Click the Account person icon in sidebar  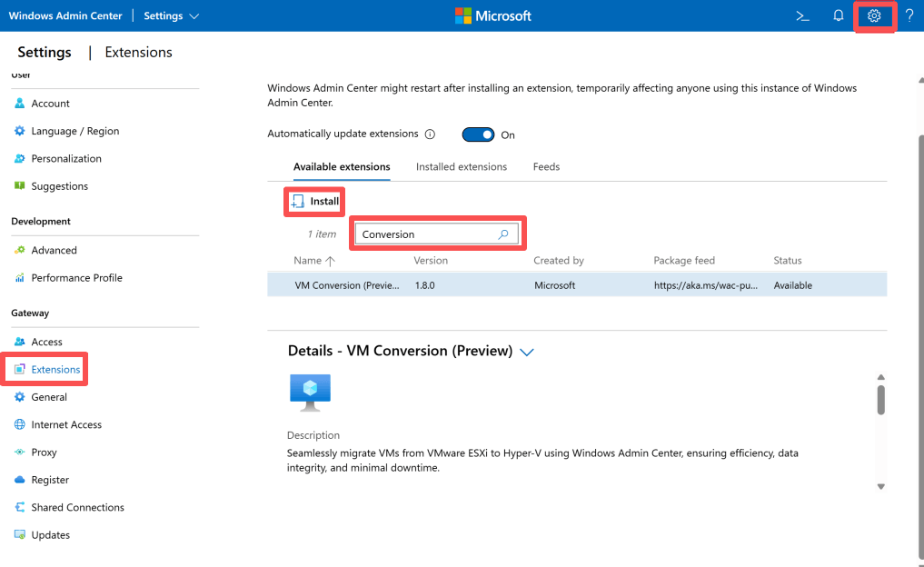[19, 104]
